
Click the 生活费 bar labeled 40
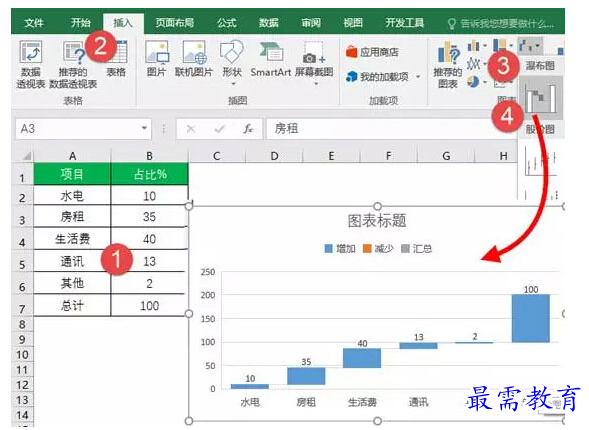pyautogui.click(x=362, y=358)
